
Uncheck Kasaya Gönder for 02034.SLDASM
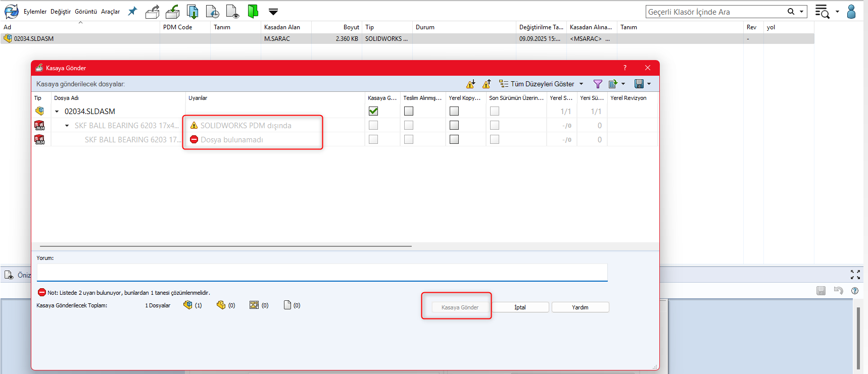373,111
